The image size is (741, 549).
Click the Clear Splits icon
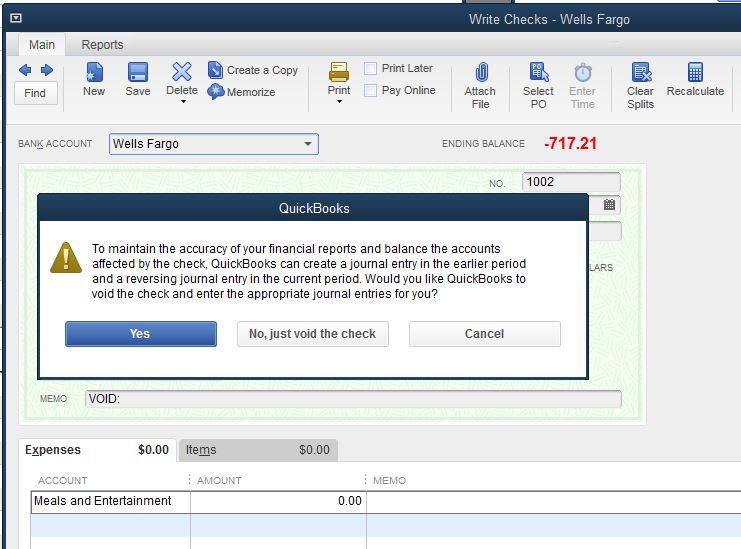(x=641, y=72)
